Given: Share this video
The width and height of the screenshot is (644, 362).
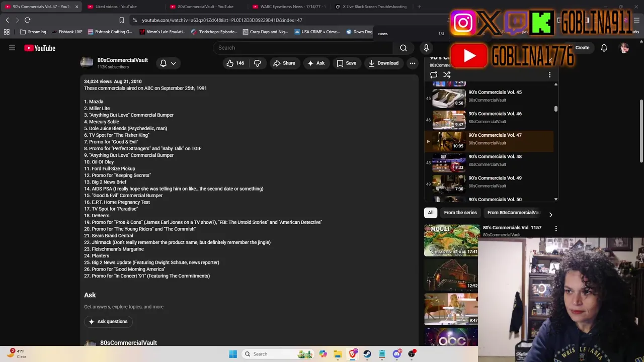Looking at the screenshot, I should pos(284,63).
